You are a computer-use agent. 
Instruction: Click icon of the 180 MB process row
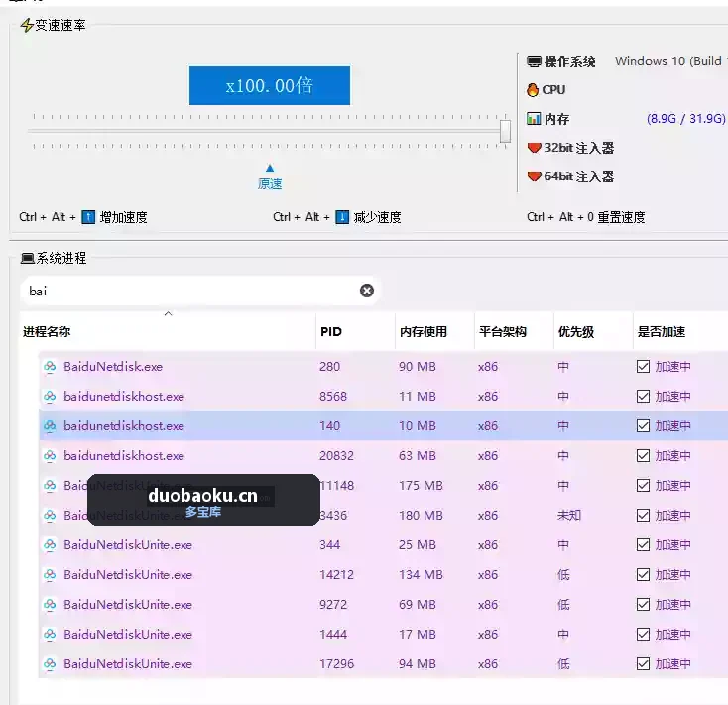50,516
